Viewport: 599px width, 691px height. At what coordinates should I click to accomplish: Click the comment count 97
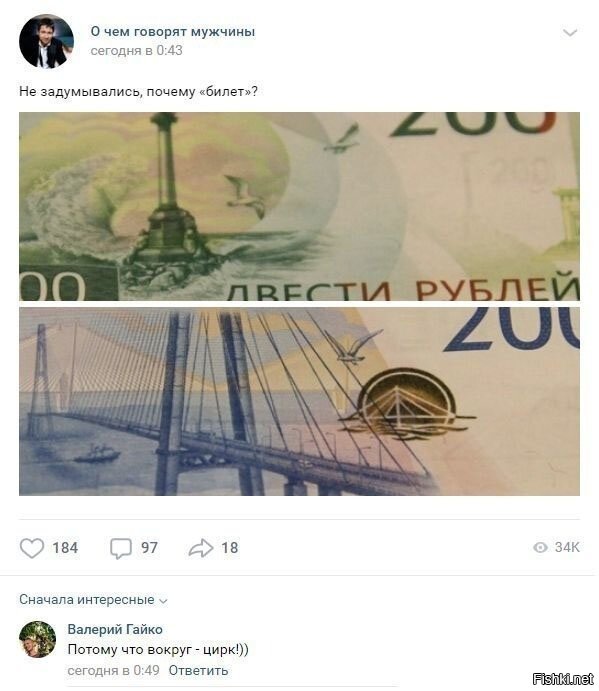[x=149, y=548]
